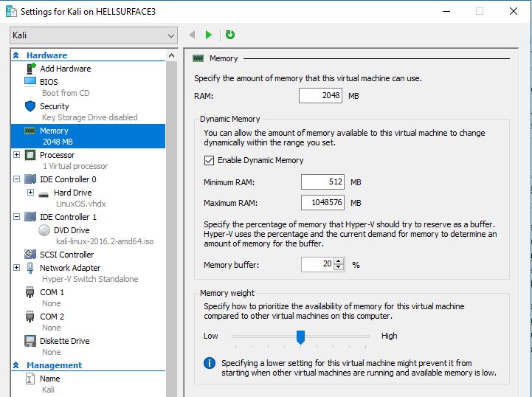This screenshot has width=532, height=397.
Task: Click the Network Adapter icon
Action: point(30,268)
